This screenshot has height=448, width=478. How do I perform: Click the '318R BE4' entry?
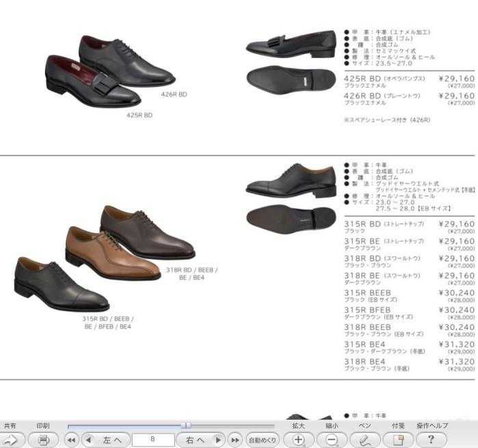(409, 365)
